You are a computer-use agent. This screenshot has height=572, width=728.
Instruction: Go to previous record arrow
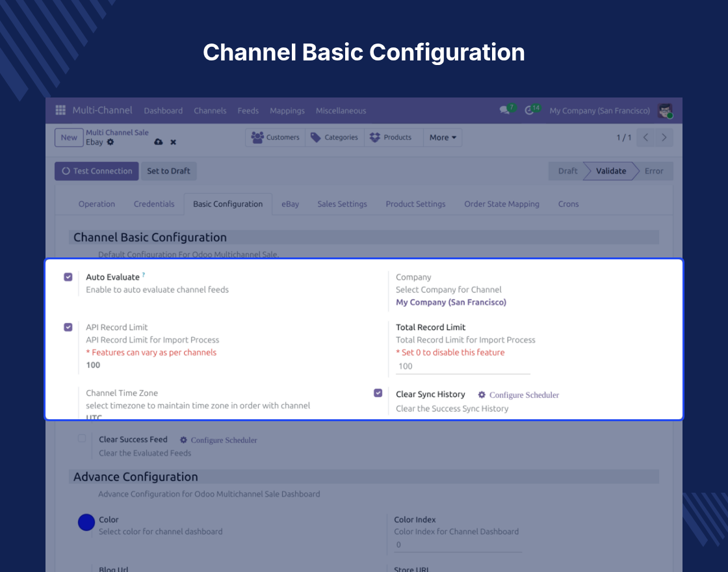pyautogui.click(x=646, y=137)
